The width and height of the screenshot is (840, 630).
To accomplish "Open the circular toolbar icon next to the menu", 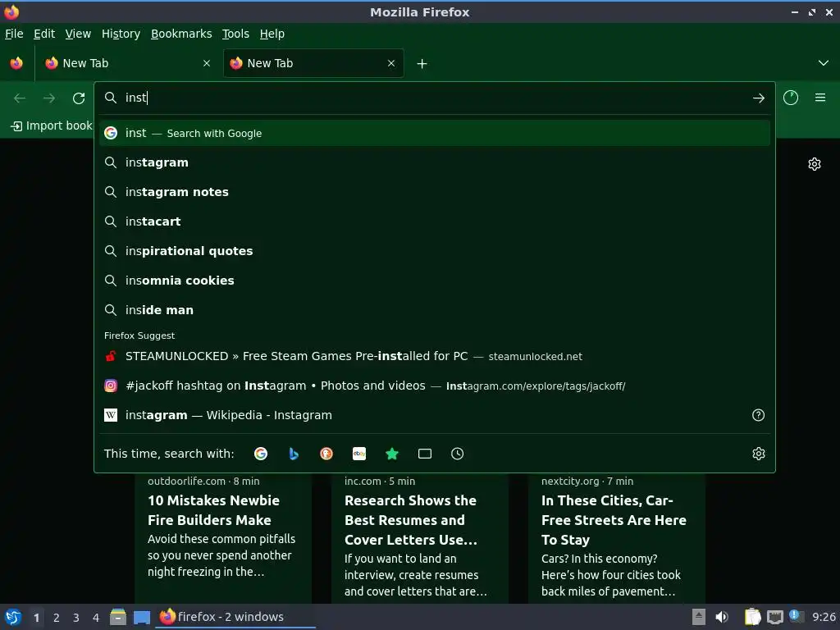I will (791, 98).
